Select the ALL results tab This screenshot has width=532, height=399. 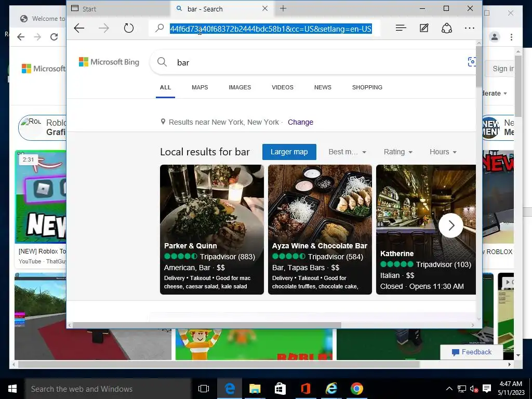click(x=165, y=87)
